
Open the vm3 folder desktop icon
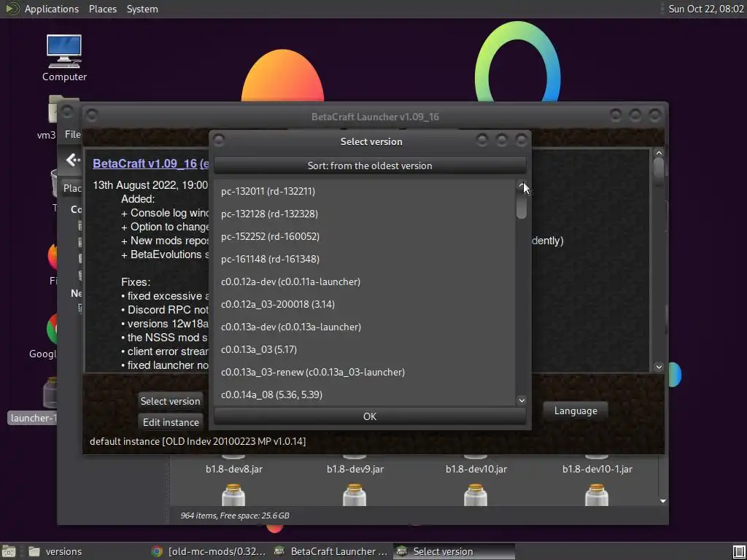[x=52, y=117]
